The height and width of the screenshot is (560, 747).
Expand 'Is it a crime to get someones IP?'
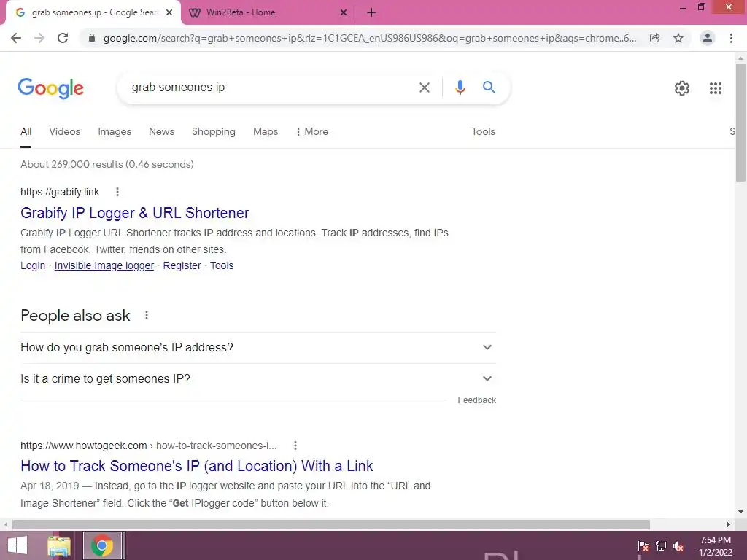pos(258,379)
